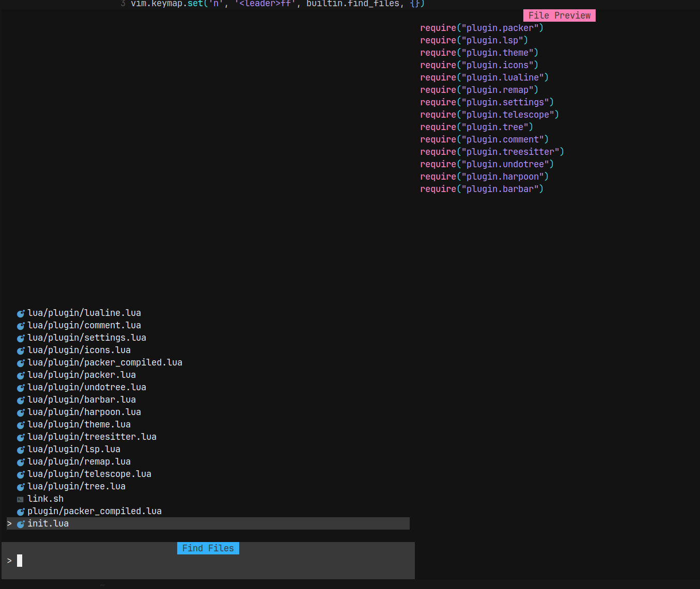The image size is (700, 589).
Task: Select the Find Files title label
Action: [208, 548]
